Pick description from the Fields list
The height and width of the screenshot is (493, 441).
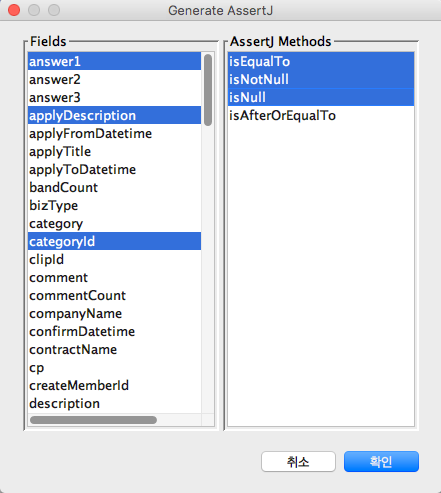click(114, 404)
